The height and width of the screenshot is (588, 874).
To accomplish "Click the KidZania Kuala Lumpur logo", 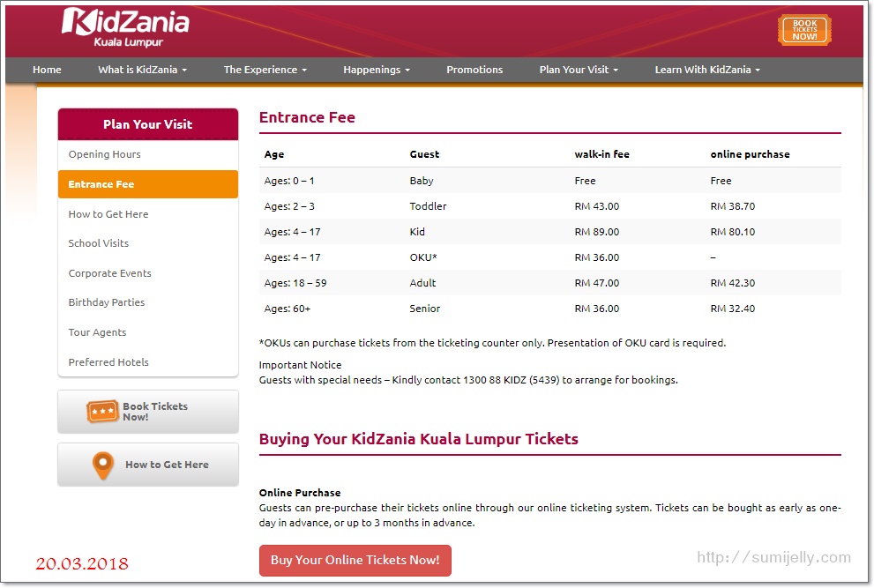I will coord(125,28).
